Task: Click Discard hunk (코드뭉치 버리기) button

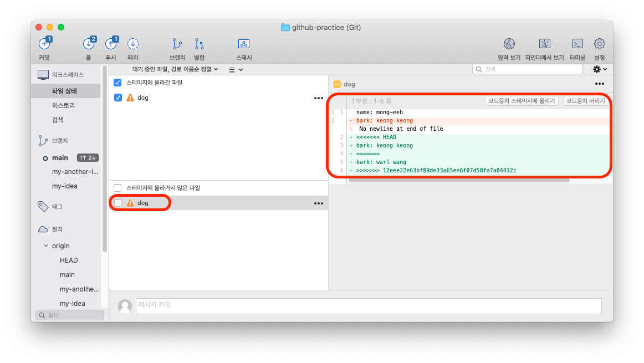Action: pyautogui.click(x=586, y=101)
